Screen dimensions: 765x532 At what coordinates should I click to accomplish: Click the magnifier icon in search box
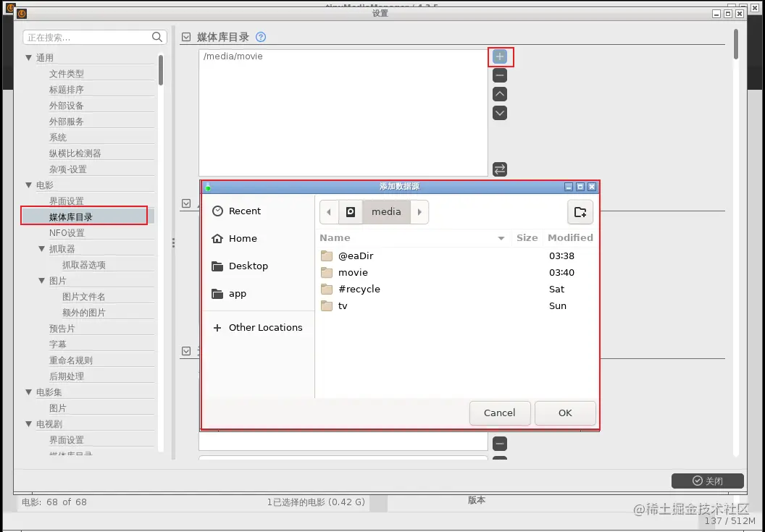tap(157, 37)
